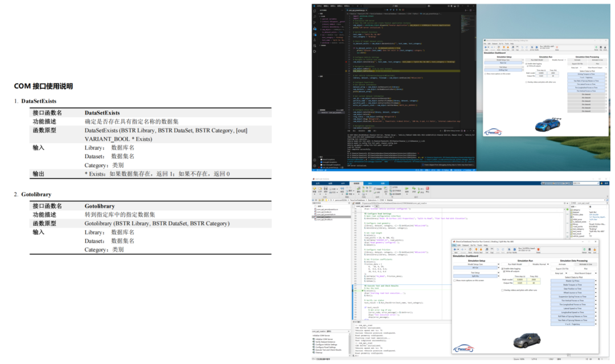Click Plot button in Braking window
This screenshot has width=615, height=364.
point(585,269)
